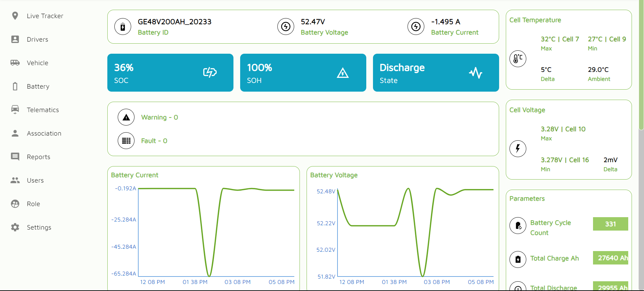Click the Settings gear icon
This screenshot has height=291, width=644.
click(x=15, y=227)
